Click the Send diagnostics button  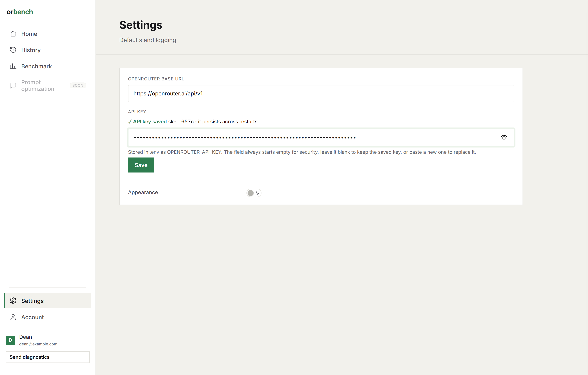tap(48, 357)
